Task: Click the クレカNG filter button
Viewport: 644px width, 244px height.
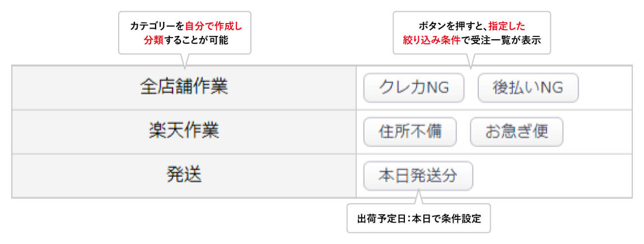Action: pos(414,88)
